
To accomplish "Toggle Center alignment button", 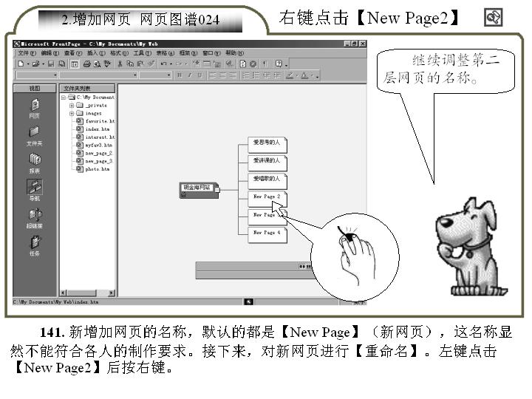I will 222,75.
